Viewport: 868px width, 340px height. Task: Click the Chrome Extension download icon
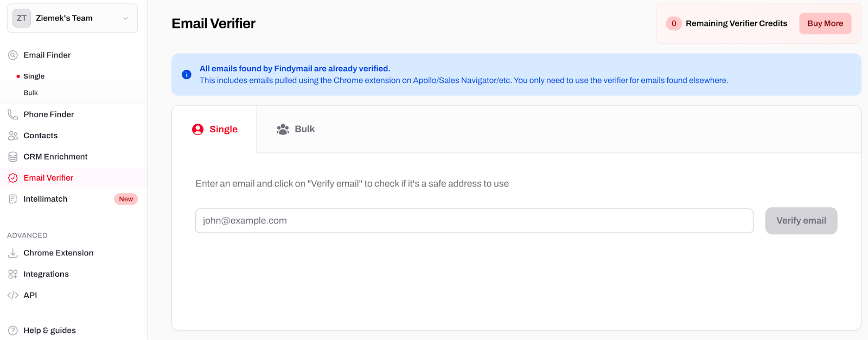(x=13, y=253)
